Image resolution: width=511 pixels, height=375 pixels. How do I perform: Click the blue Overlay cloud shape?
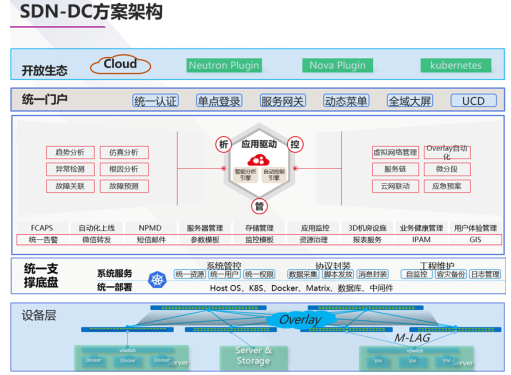pyautogui.click(x=300, y=320)
